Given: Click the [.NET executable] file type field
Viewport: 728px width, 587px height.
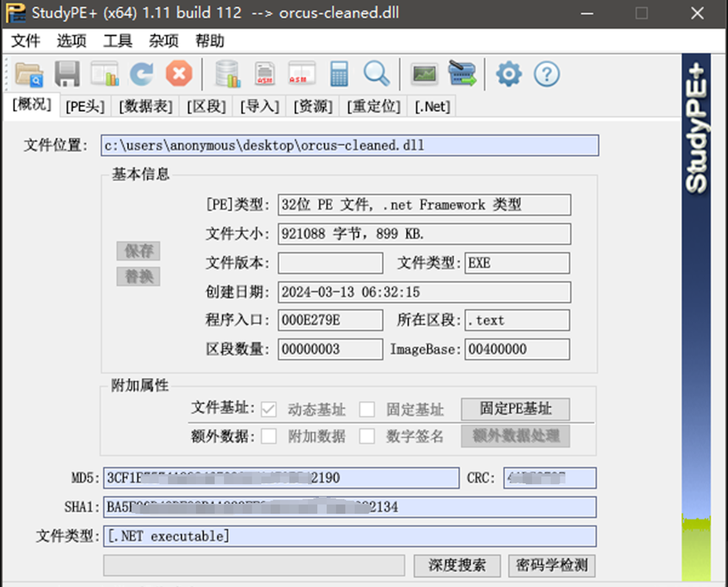Looking at the screenshot, I should click(x=349, y=536).
